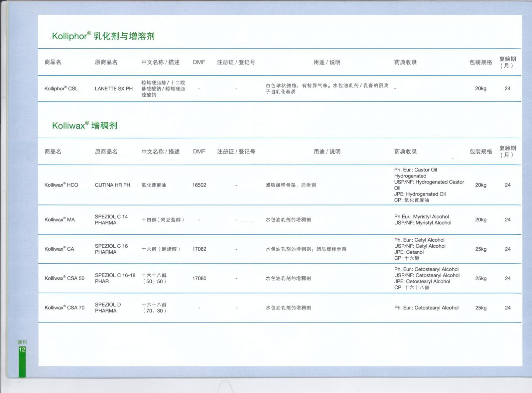Select DMF number 17080
Image resolution: width=532 pixels, height=393 pixels.
click(199, 278)
